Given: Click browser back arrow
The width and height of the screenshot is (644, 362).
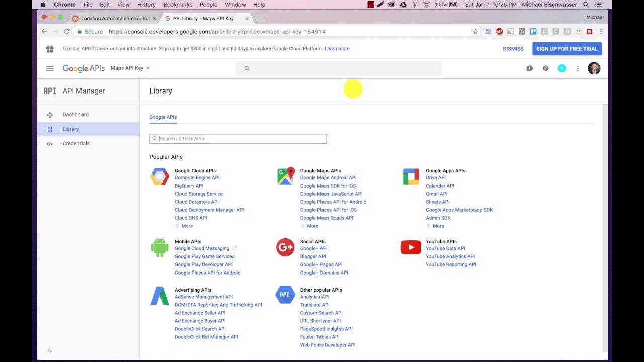Looking at the screenshot, I should coord(44,31).
